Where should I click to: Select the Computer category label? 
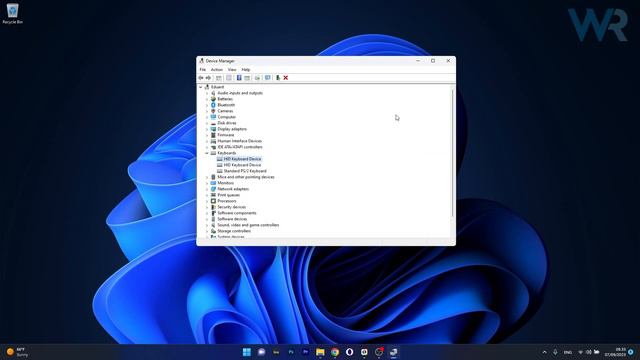[227, 117]
